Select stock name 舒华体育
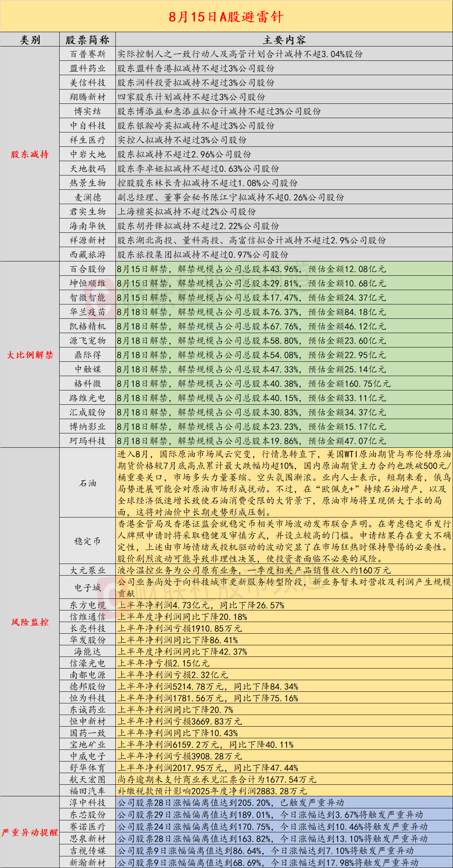Viewport: 453px width, 868px height. [x=88, y=768]
